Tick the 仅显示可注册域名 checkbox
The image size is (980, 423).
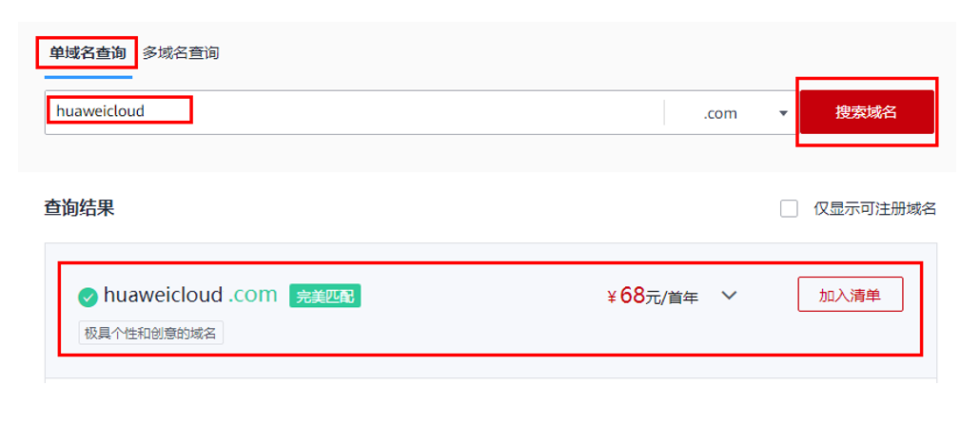789,209
